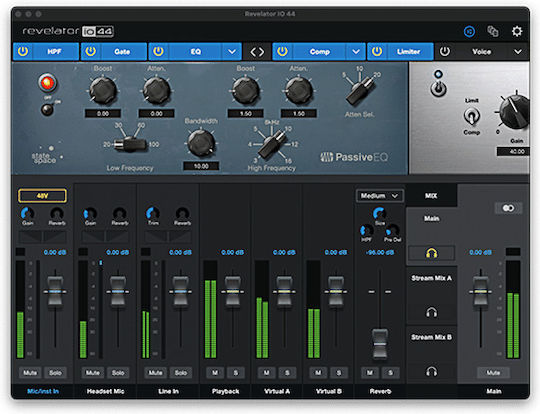Open the EQ model dropdown arrow
The image size is (540, 414).
click(x=232, y=52)
